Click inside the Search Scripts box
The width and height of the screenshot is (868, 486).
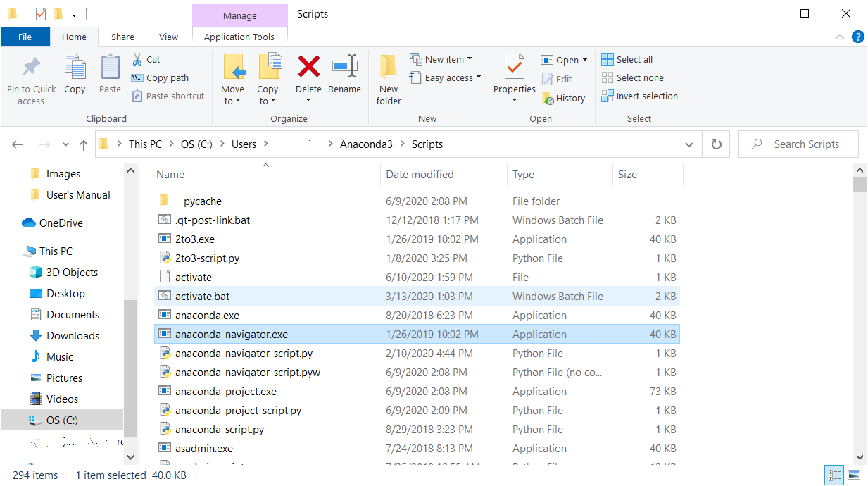pyautogui.click(x=798, y=144)
